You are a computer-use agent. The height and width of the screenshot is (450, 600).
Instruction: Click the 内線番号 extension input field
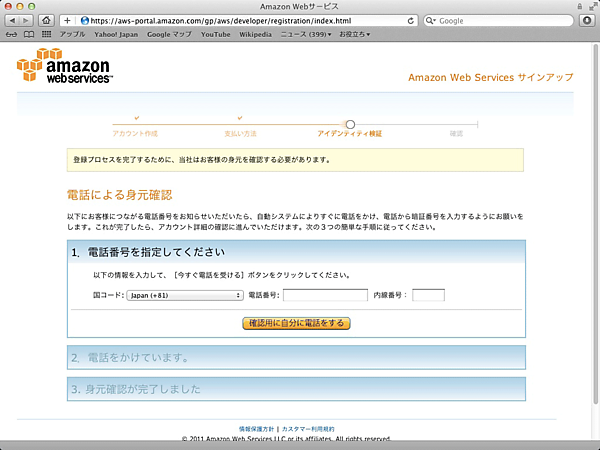[x=428, y=295]
